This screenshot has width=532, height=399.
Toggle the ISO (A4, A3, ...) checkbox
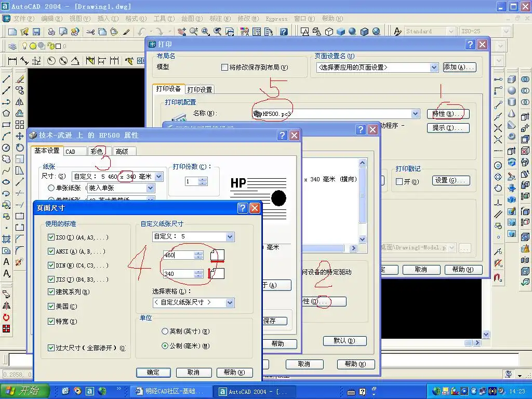(x=51, y=237)
